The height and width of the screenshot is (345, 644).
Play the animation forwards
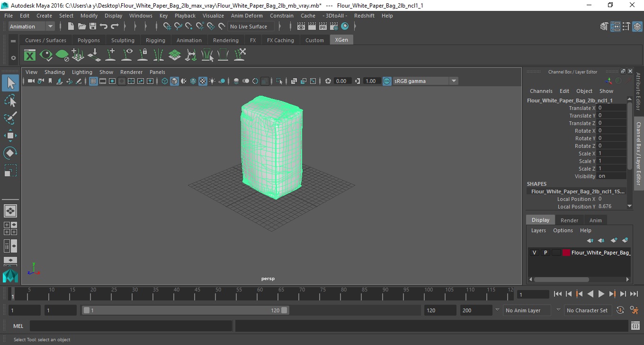click(x=601, y=294)
